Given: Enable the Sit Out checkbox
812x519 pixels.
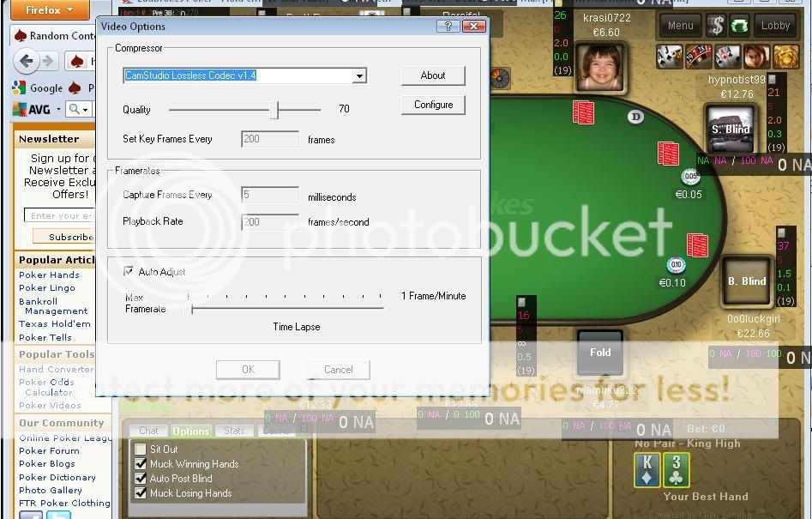Looking at the screenshot, I should (x=141, y=450).
